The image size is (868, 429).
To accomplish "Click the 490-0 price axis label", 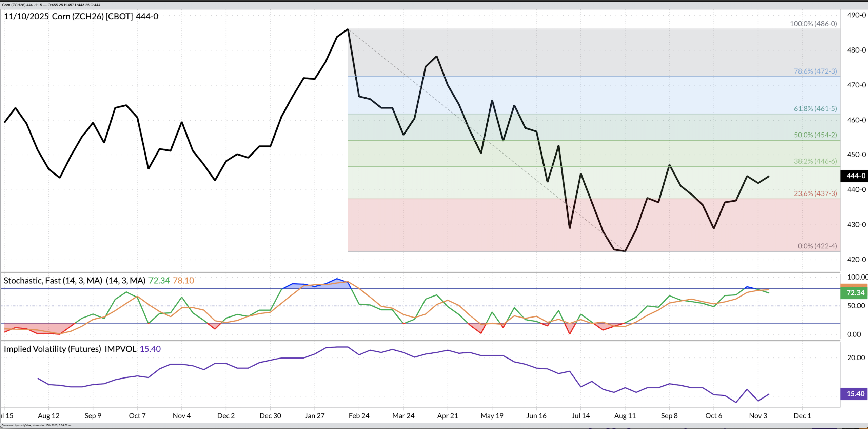I will (856, 15).
